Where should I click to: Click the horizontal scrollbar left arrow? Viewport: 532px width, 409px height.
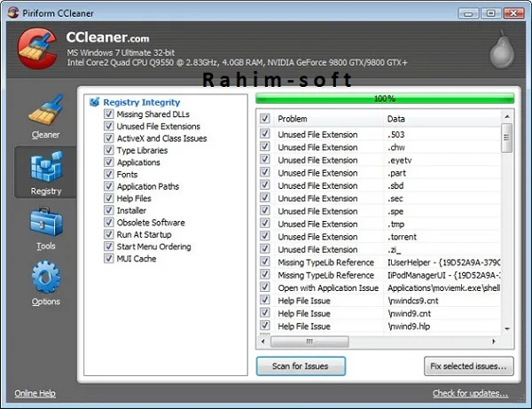263,342
